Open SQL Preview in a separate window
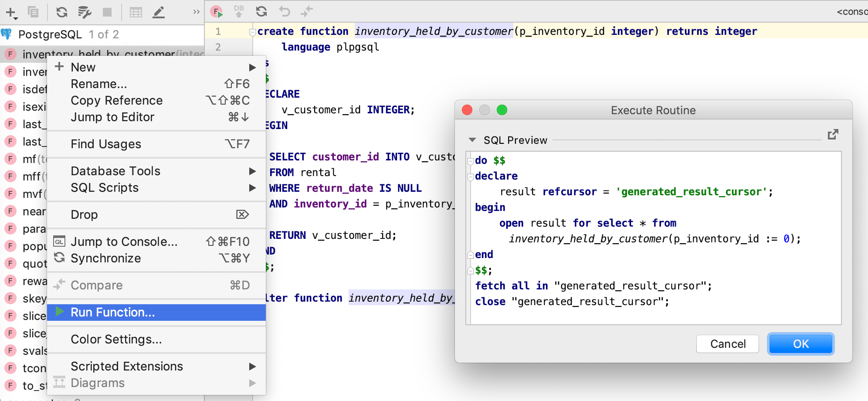Screen dimensions: 868x401 click(x=833, y=135)
